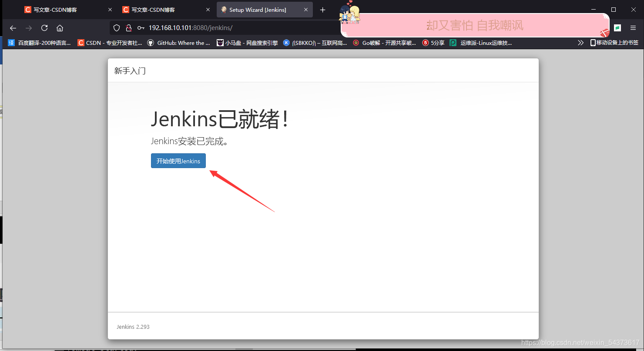Open the GitHub: Where the... bookmark
The image size is (644, 351).
[179, 43]
